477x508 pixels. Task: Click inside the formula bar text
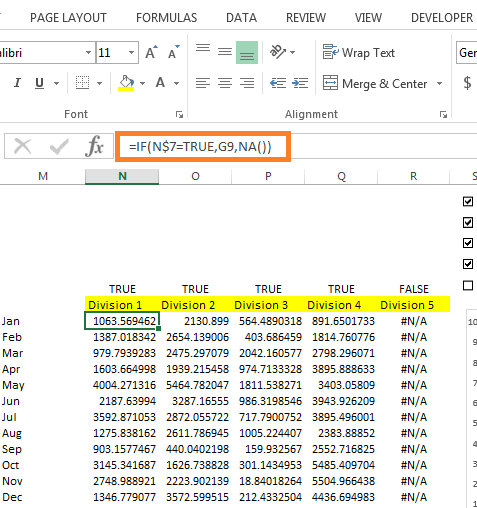point(200,147)
